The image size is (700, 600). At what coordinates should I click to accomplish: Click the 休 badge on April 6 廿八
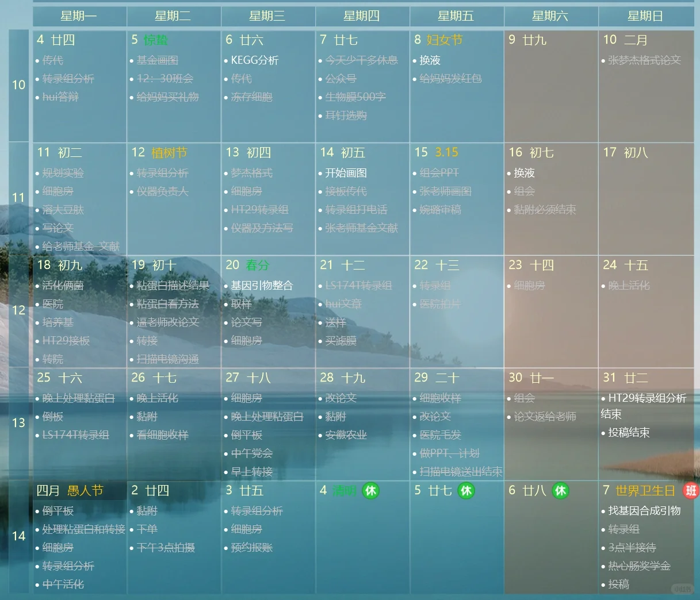point(561,491)
